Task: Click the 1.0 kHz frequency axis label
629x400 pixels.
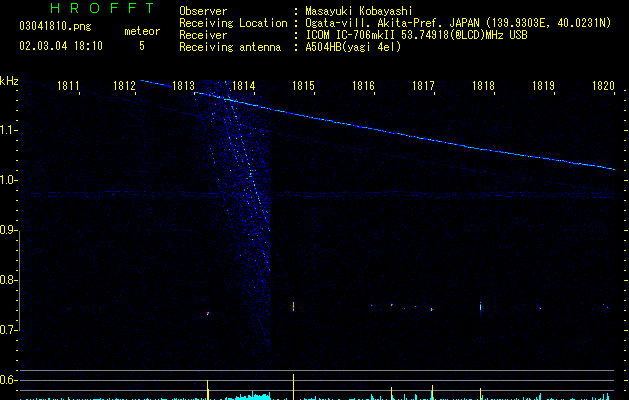Action: tap(8, 180)
